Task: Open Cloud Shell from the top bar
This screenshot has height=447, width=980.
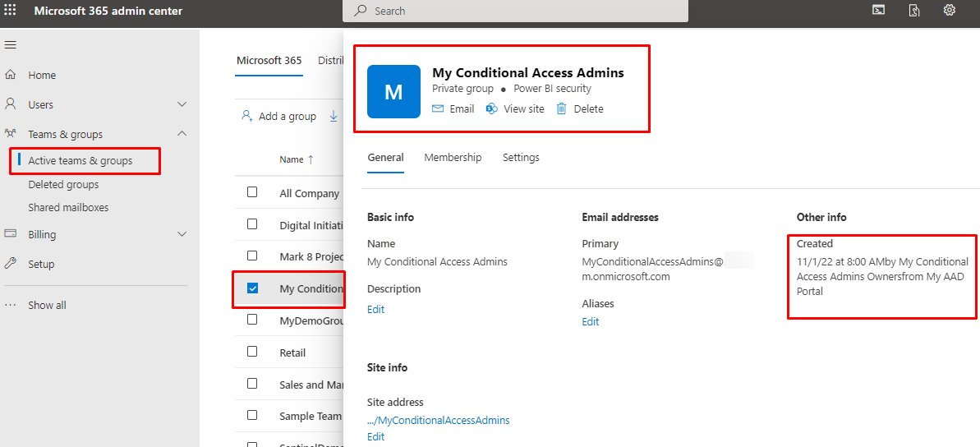Action: coord(878,11)
